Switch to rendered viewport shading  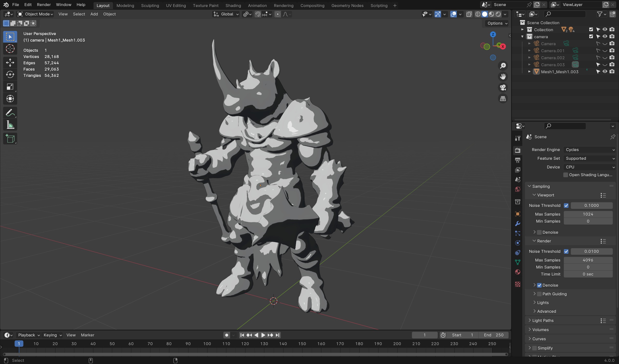click(498, 14)
